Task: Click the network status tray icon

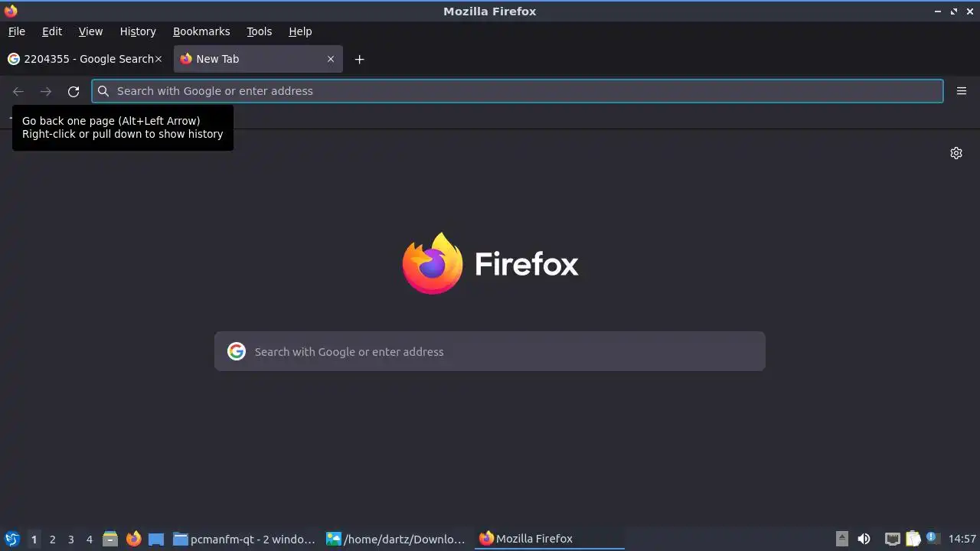Action: (892, 539)
